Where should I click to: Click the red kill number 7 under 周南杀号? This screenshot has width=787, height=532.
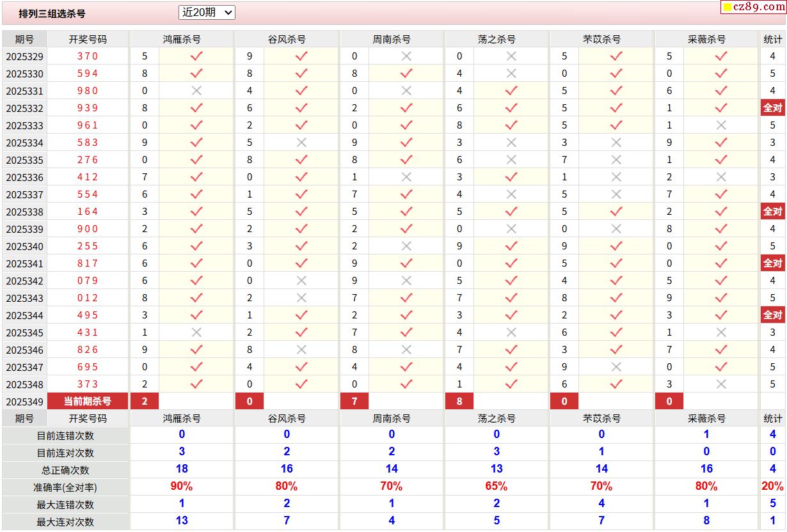click(x=354, y=402)
